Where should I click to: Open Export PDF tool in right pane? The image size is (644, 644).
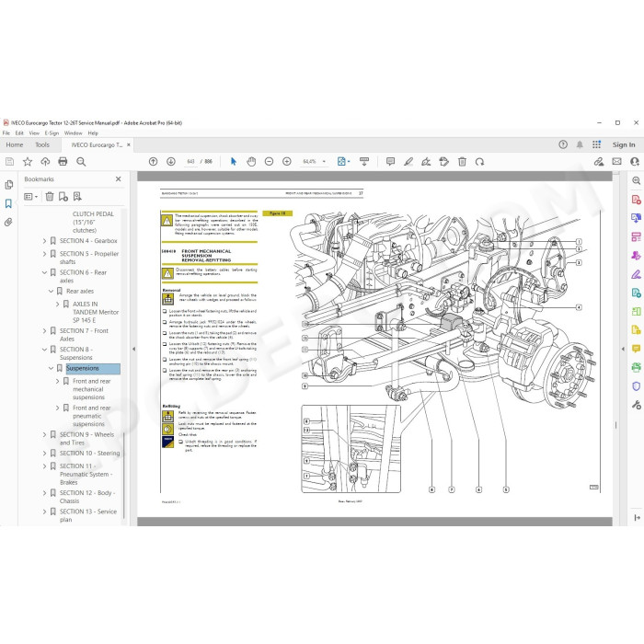[x=636, y=218]
